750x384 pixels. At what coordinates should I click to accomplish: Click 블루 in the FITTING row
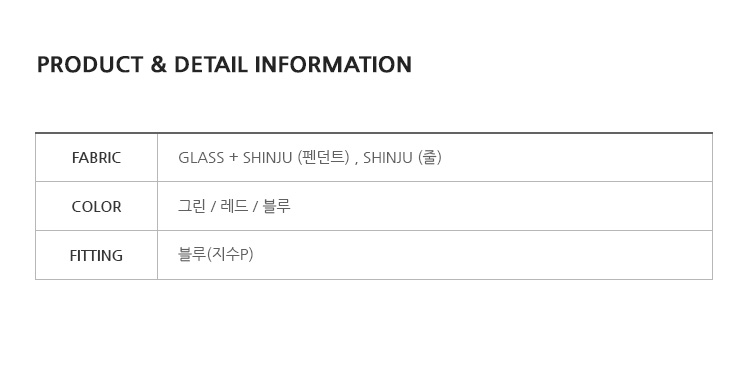click(x=192, y=254)
